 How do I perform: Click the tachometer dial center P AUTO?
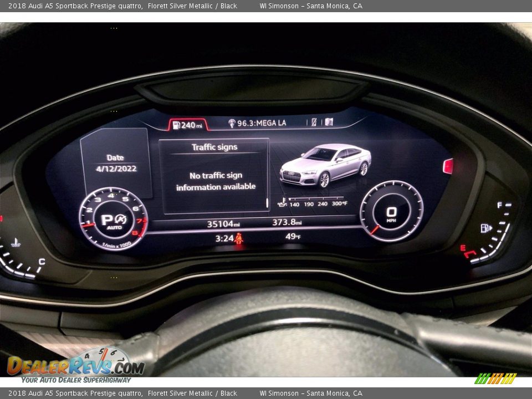tap(114, 221)
